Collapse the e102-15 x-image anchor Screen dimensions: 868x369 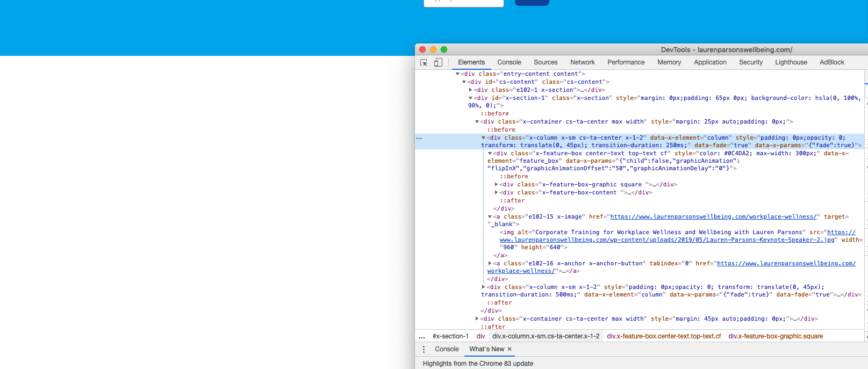tap(490, 217)
